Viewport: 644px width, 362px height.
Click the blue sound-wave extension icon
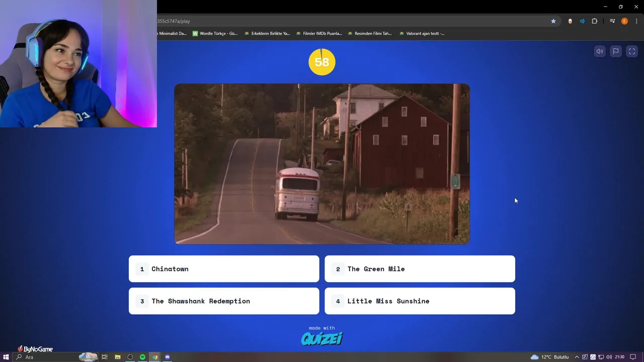[x=582, y=21]
